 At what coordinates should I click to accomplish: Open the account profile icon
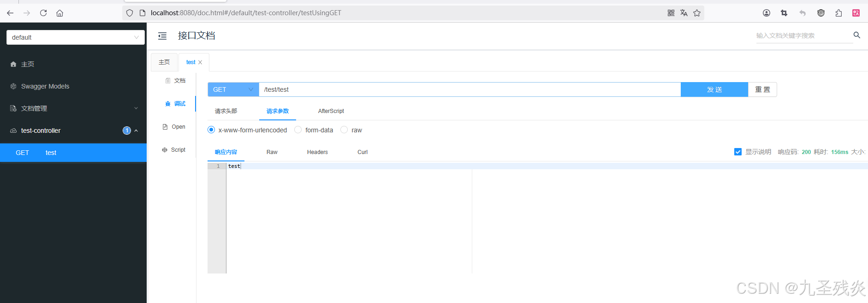click(x=767, y=13)
